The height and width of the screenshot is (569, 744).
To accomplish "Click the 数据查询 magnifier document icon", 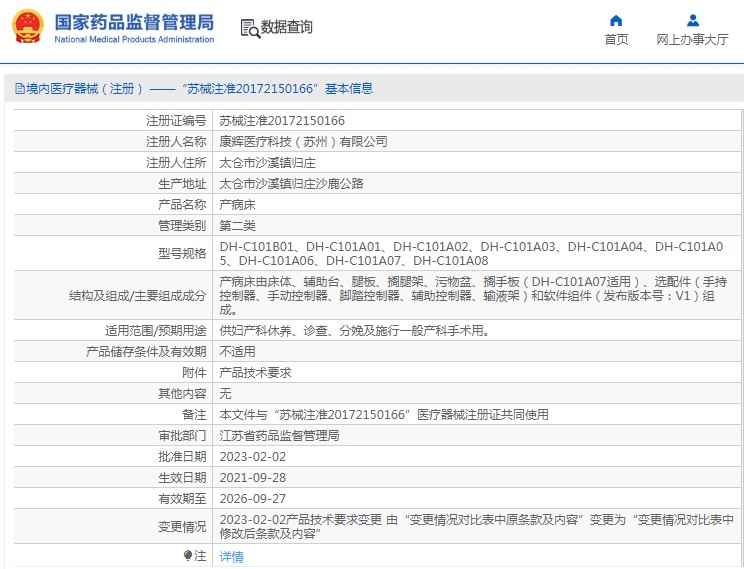I will tap(249, 28).
